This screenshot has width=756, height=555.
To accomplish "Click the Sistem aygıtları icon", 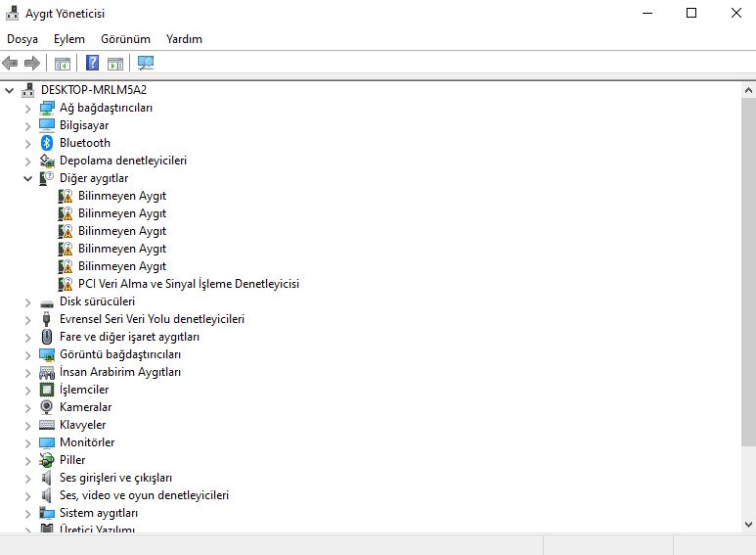I will [47, 513].
